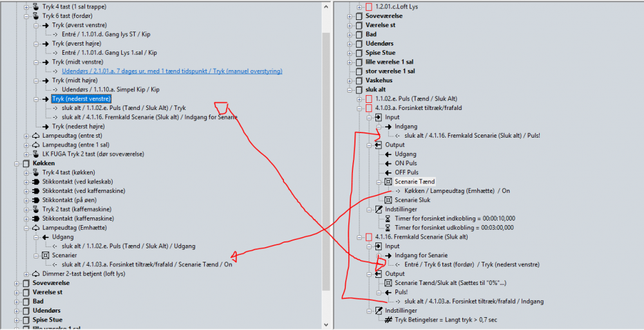Click the icon for Dimmer 2-tast betjent (loft lys)
Screen dimensions: 644x330
[x=36, y=274]
